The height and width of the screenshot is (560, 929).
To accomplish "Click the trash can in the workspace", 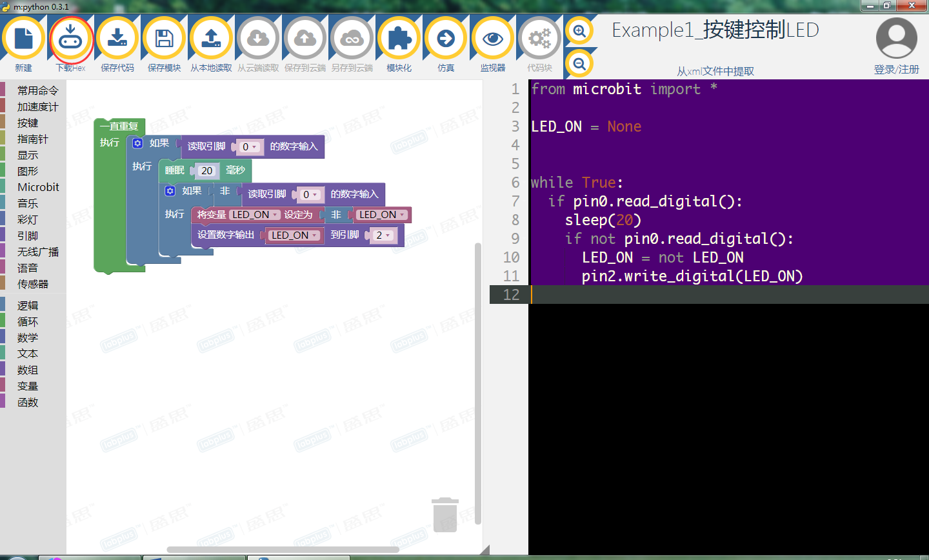I will coord(445,515).
